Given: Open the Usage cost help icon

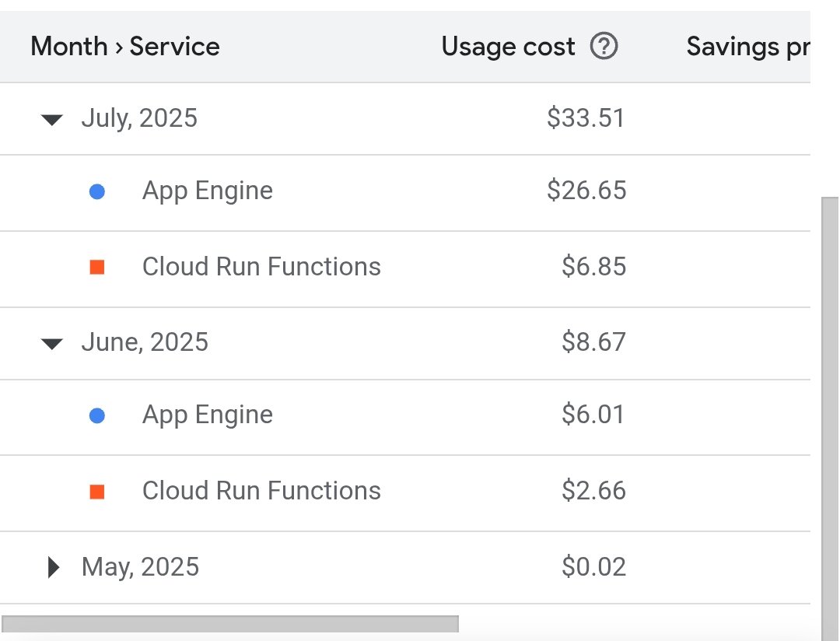Looking at the screenshot, I should [604, 46].
